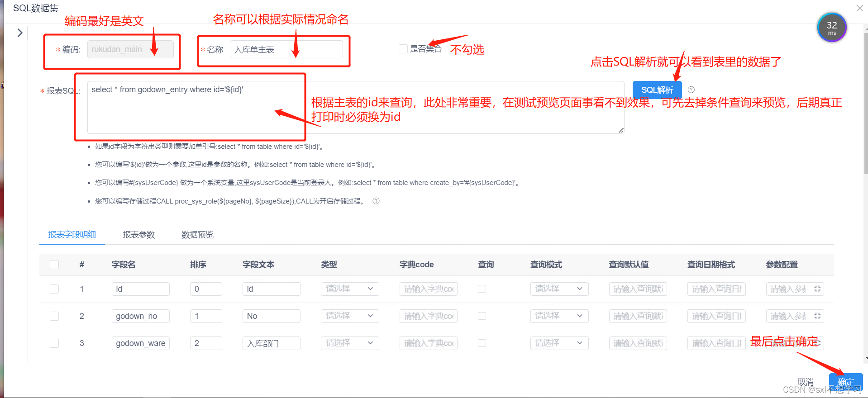Select all rows via header checkbox
Viewport: 868px width, 398px height.
[x=54, y=265]
